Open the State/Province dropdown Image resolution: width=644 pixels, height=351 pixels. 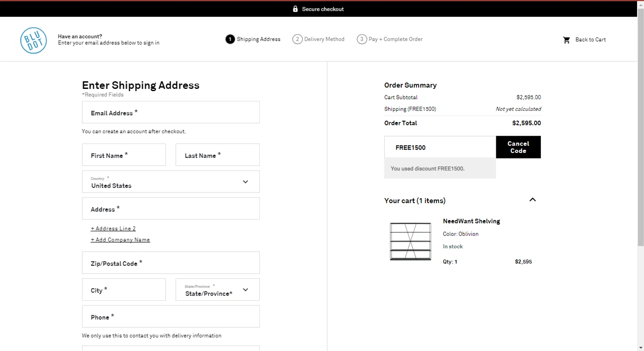[x=218, y=290]
